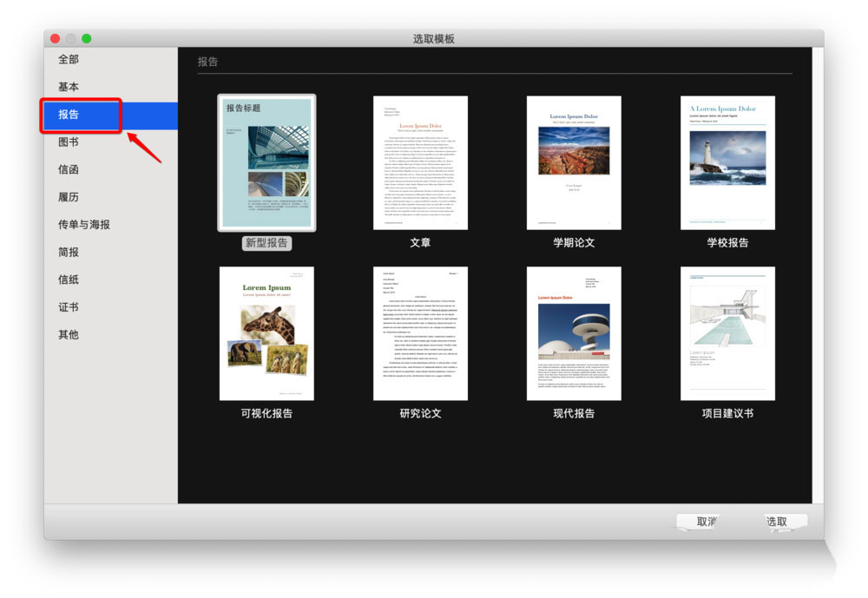The width and height of the screenshot is (868, 598).
Task: Select the 报告 sidebar category
Action: coord(69,115)
